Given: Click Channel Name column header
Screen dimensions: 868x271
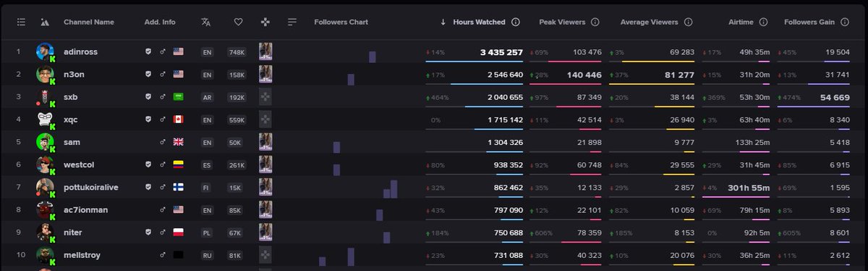Looking at the screenshot, I should [89, 22].
